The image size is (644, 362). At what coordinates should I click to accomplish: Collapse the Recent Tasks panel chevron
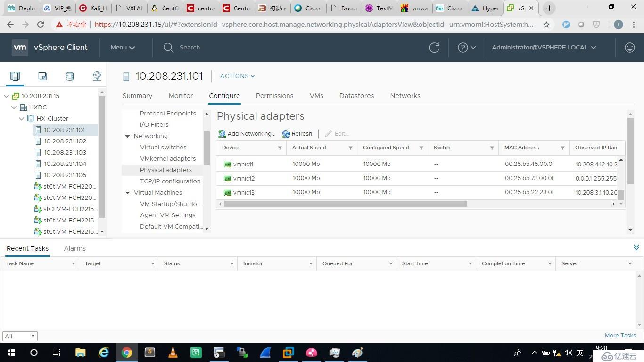tap(636, 247)
